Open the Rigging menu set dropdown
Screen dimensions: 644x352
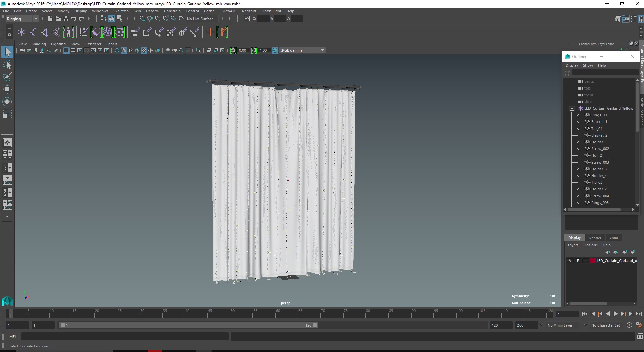[x=22, y=19]
